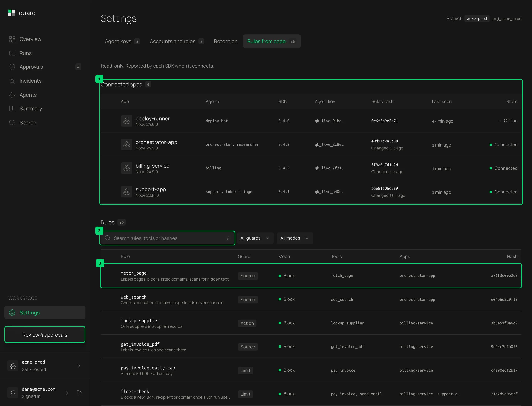Click the acme-prod workspace cube icon
The width and height of the screenshot is (532, 406).
click(x=13, y=366)
